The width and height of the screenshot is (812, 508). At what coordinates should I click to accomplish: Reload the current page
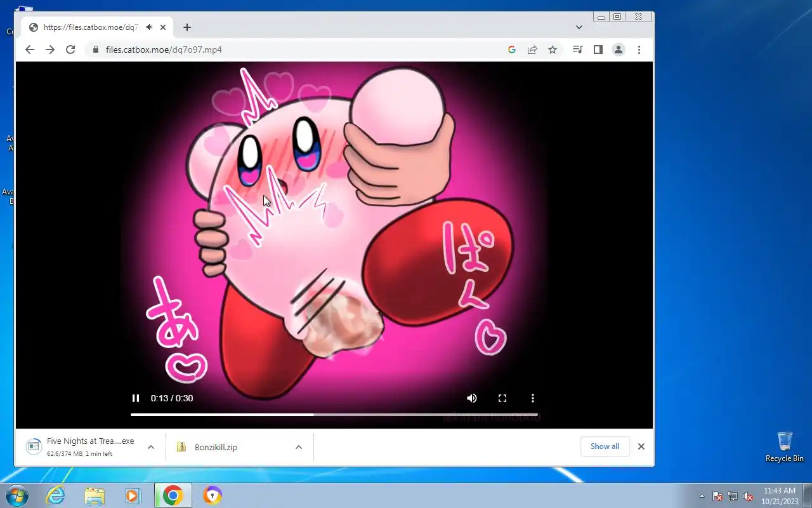[x=70, y=50]
